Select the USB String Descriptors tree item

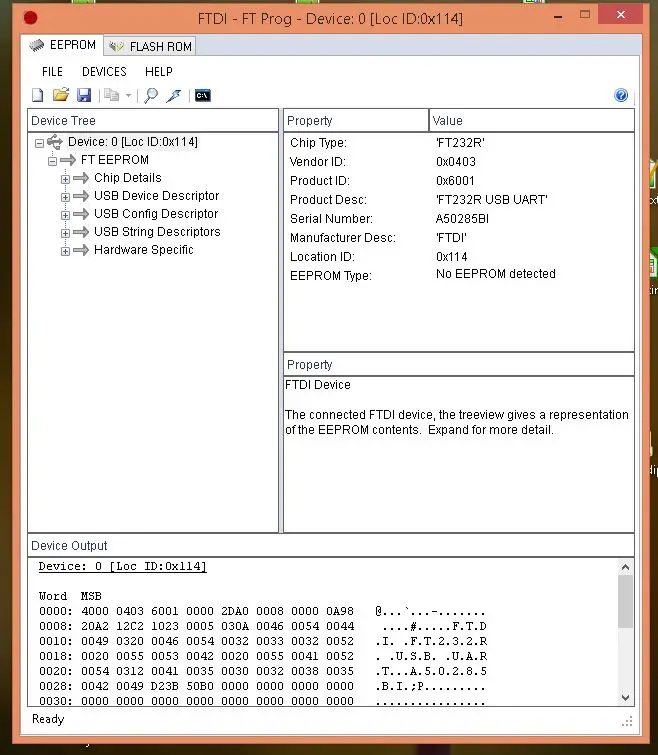point(157,232)
